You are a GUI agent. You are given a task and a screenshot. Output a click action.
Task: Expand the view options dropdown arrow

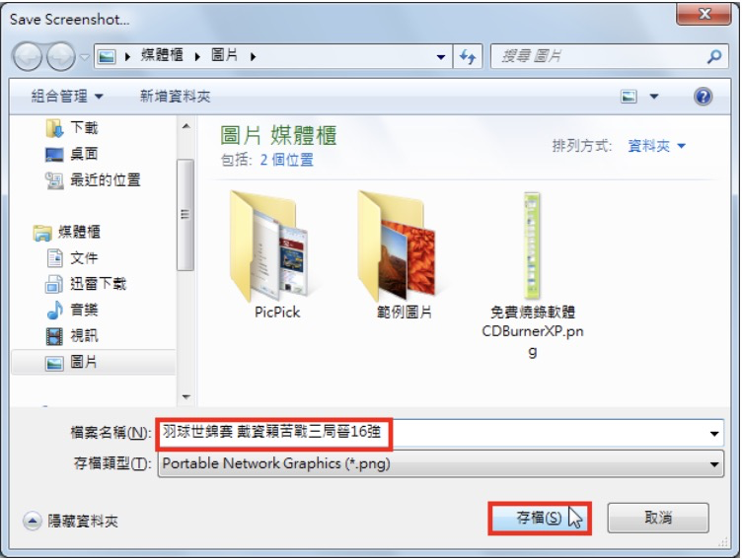click(654, 97)
